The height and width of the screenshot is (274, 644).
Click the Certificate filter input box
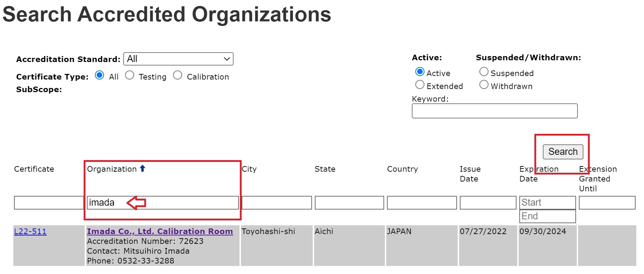point(49,203)
